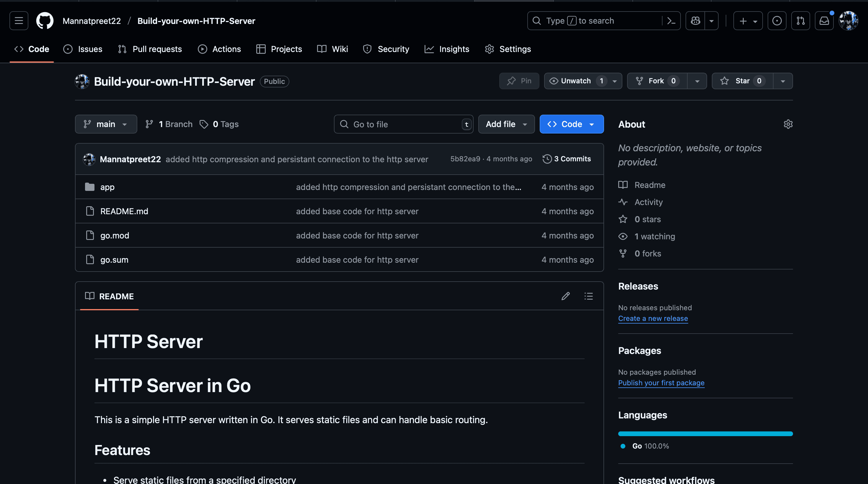This screenshot has height=484, width=868.
Task: Click the tag icon beside 0 Tags
Action: (204, 124)
